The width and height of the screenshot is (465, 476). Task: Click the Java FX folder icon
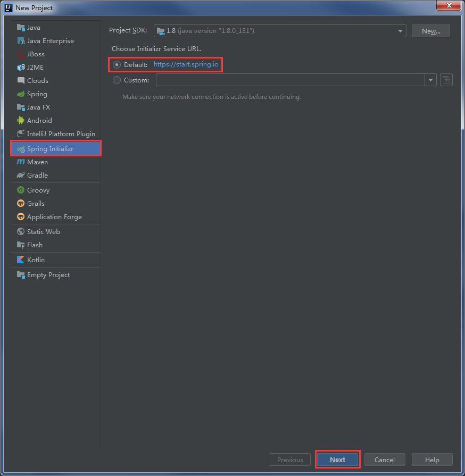point(21,107)
